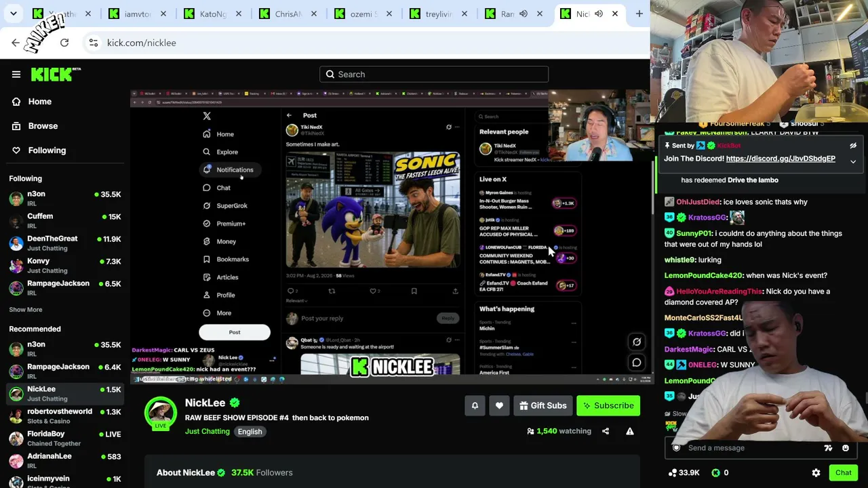Click the shield icon in the chat box
Screen dimensions: 868x488
(x=676, y=448)
